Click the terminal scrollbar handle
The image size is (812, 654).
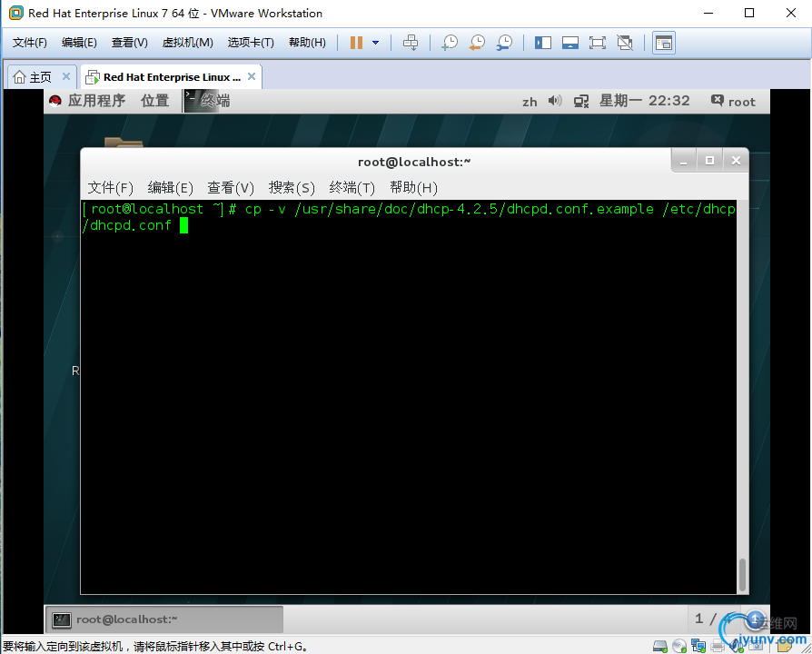coord(742,574)
